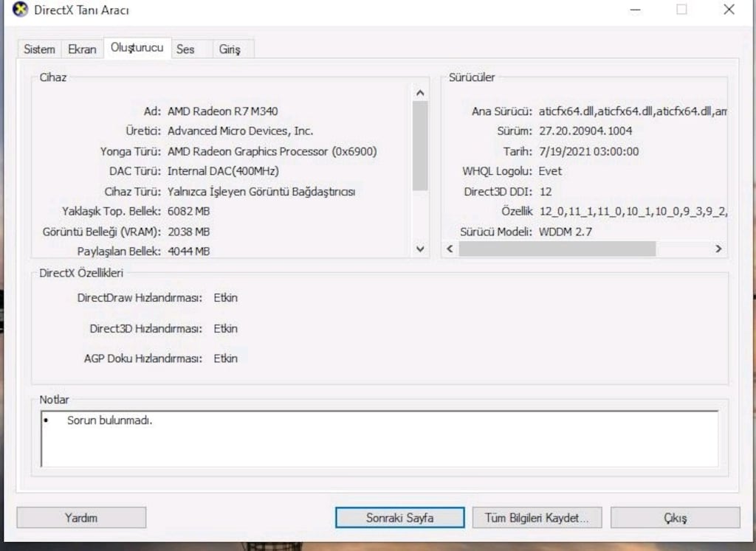Click the '6082 MB' total memory value
This screenshot has height=551, width=756.
[188, 212]
